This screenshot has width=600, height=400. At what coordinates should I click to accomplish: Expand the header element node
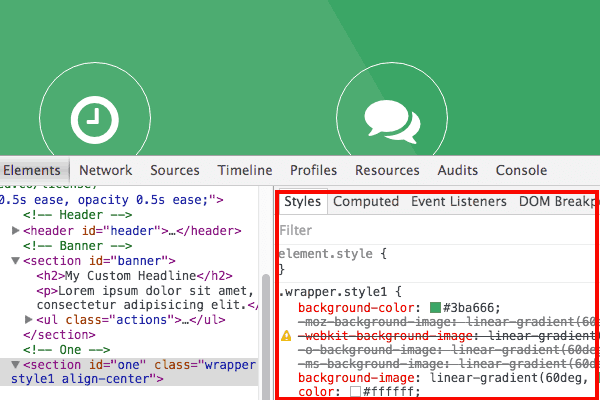tap(16, 230)
